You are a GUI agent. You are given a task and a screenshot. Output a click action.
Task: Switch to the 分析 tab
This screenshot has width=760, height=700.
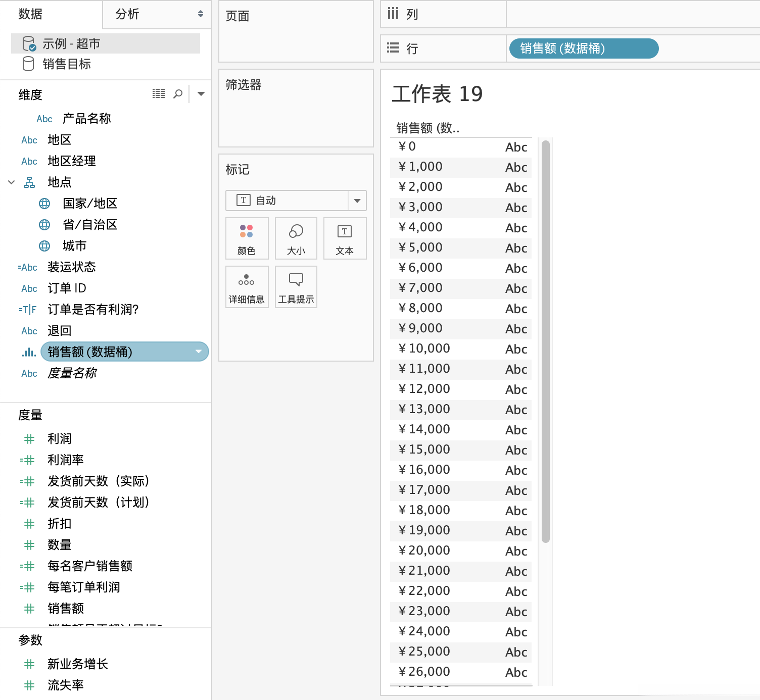[x=128, y=15]
